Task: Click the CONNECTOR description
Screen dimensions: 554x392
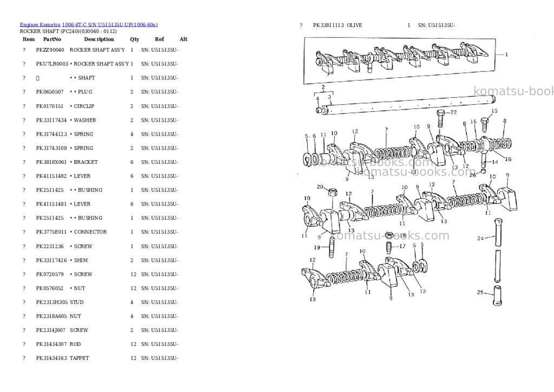Action: [x=88, y=232]
